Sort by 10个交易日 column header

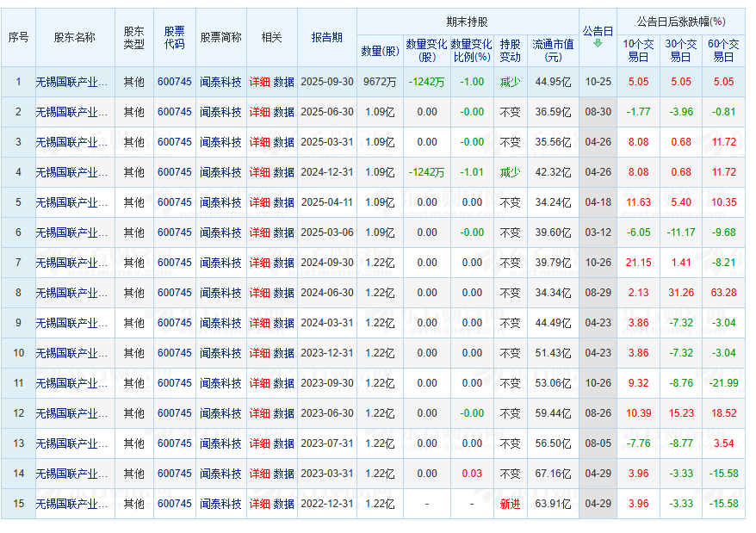[638, 51]
